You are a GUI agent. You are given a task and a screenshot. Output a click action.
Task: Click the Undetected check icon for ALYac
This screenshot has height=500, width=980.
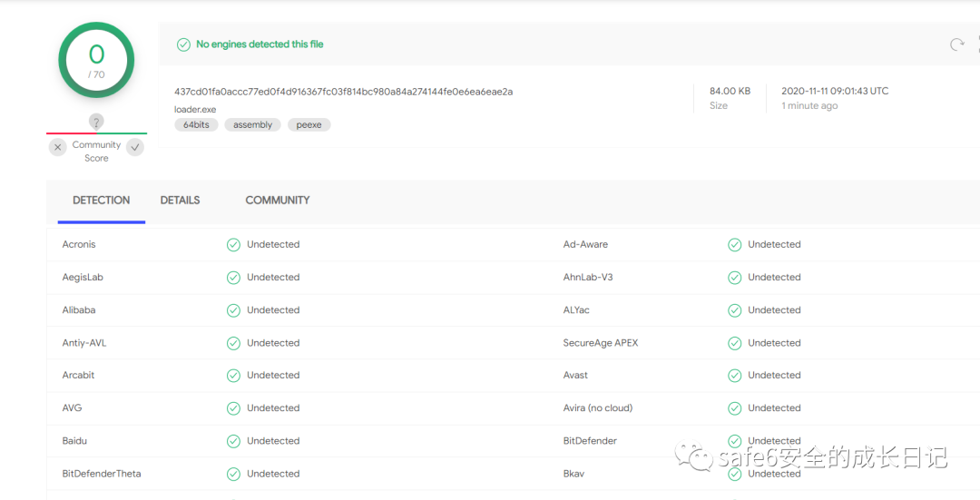[735, 310]
